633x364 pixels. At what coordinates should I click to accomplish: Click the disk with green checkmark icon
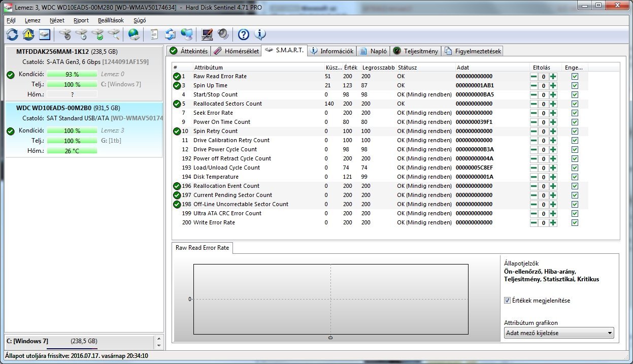(97, 35)
